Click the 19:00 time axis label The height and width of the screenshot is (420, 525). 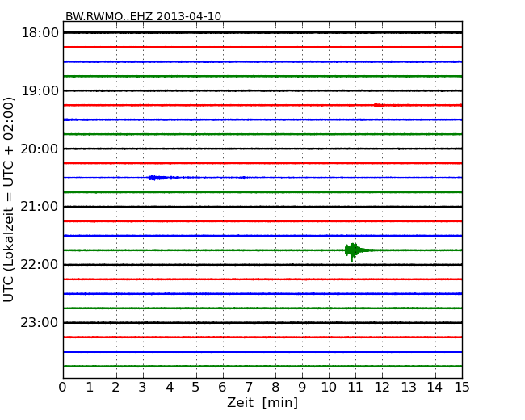pos(40,90)
